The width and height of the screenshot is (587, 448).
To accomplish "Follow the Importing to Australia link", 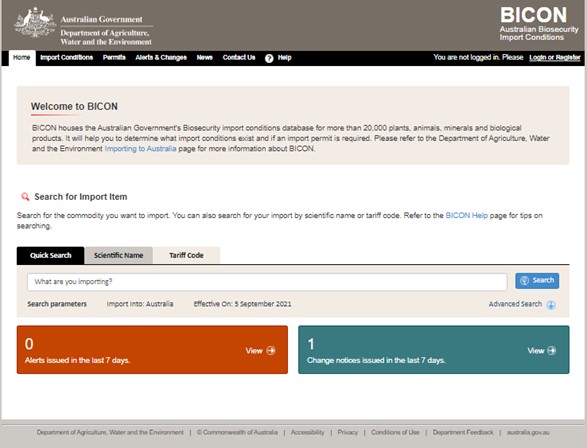I will coord(140,149).
